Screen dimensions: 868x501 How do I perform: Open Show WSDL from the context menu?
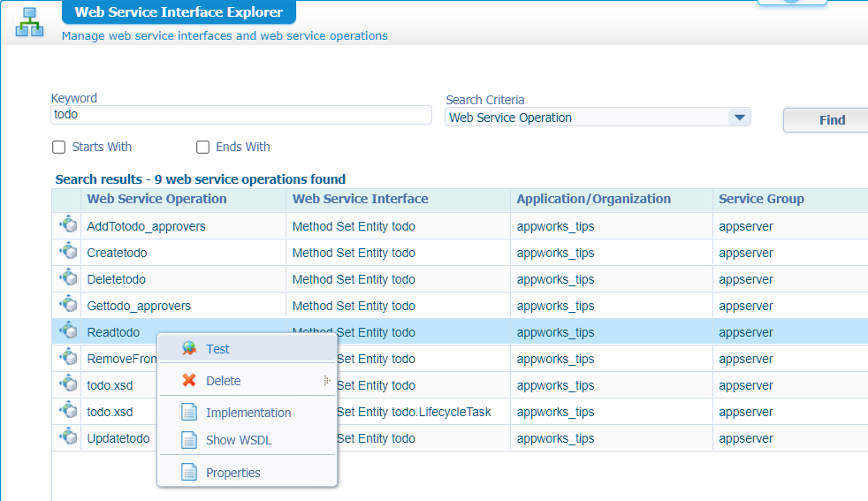tap(239, 440)
